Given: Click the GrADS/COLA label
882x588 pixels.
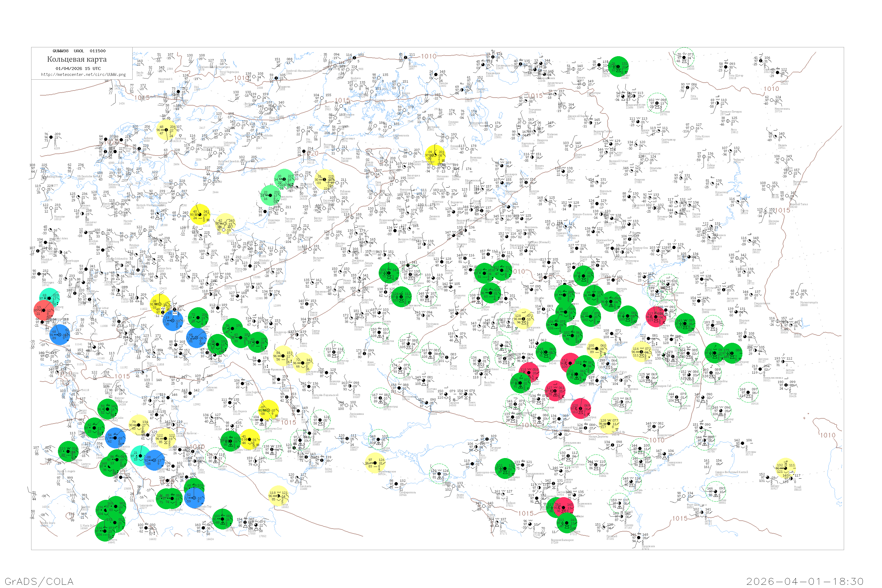Looking at the screenshot, I should (x=39, y=581).
